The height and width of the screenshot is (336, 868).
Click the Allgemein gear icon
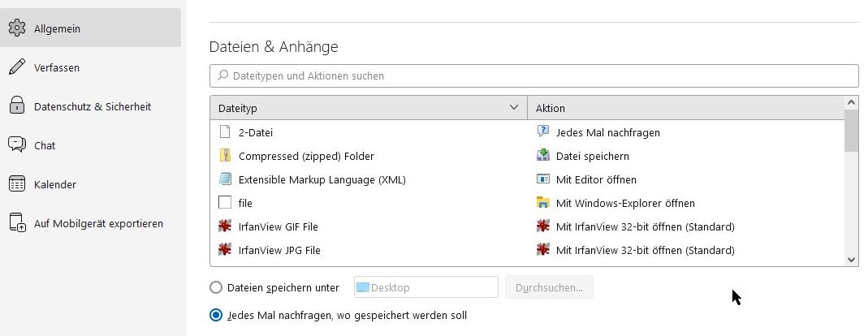(x=17, y=28)
